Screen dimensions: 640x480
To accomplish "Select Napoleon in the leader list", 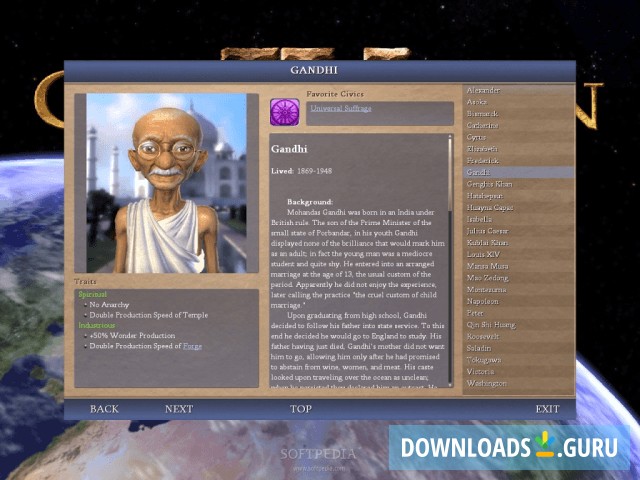I will coord(518,301).
